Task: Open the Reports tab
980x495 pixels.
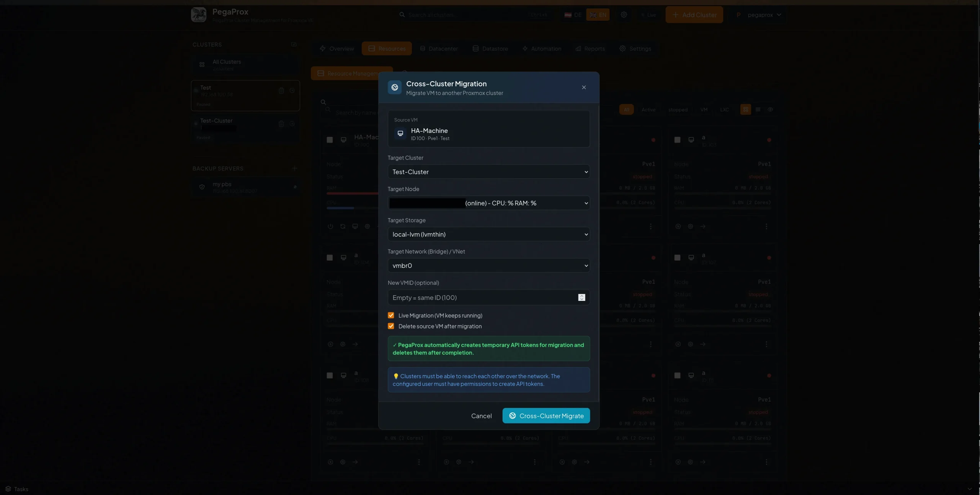Action: coord(590,49)
